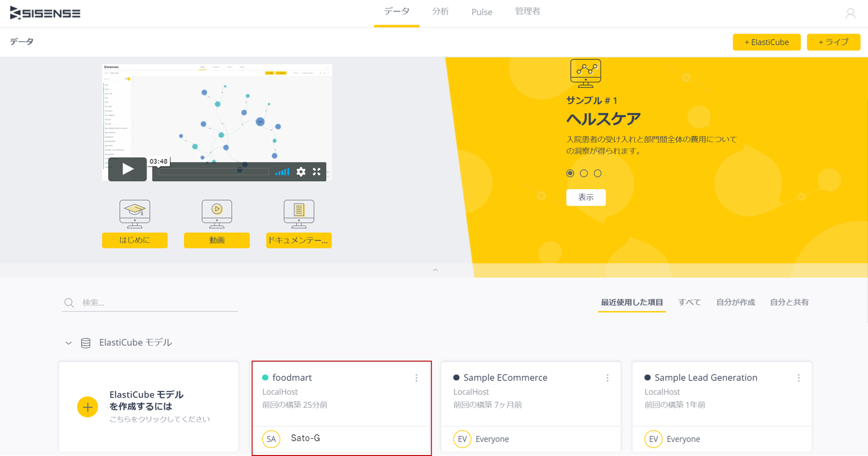The image size is (868, 456).
Task: Click the ElastiCube database icon
Action: [x=86, y=343]
